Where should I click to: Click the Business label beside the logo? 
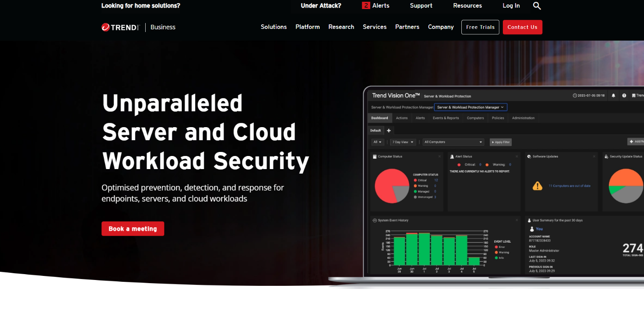163,27
